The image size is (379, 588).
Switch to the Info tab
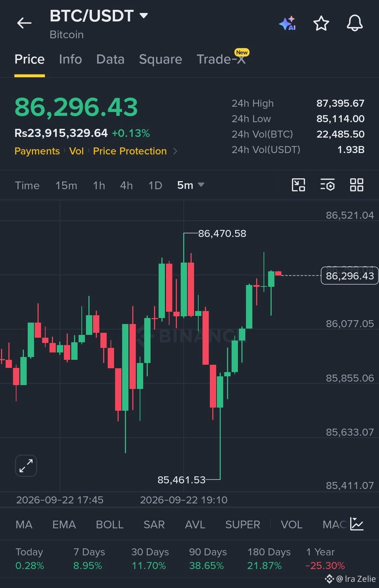71,59
